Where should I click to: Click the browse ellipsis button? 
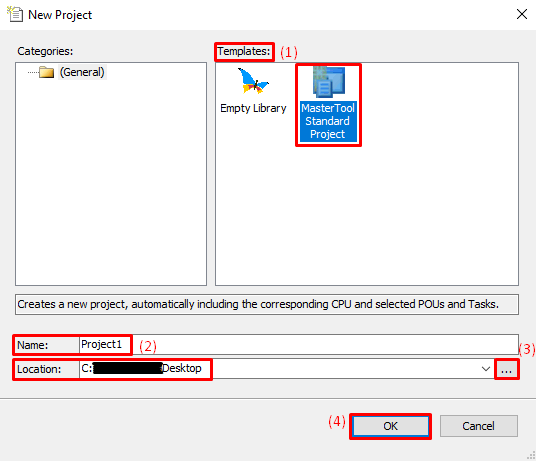[x=507, y=369]
